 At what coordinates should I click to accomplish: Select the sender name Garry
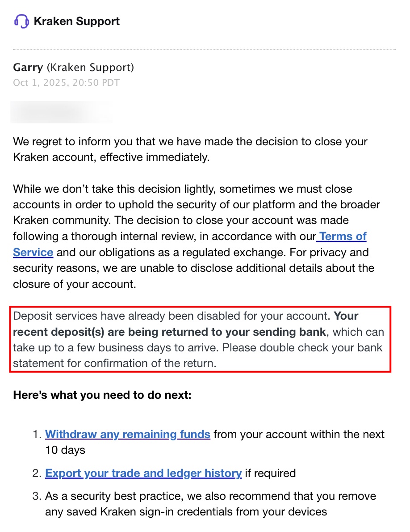28,68
